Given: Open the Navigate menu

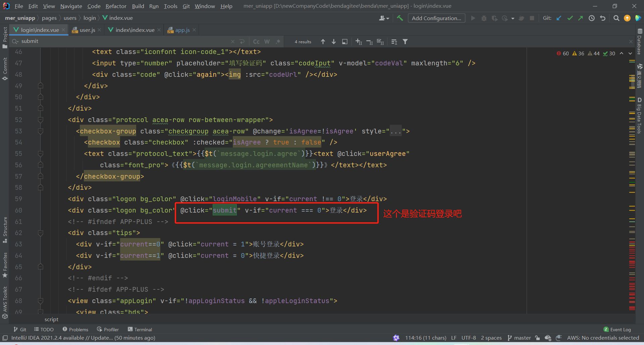Looking at the screenshot, I should pyautogui.click(x=71, y=6).
